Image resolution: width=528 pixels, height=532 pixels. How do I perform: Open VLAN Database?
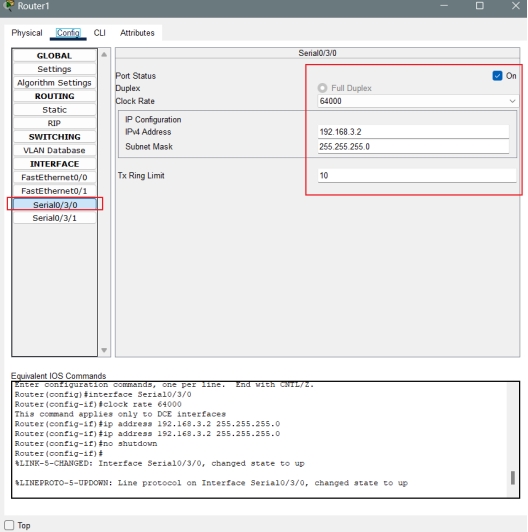click(x=54, y=150)
